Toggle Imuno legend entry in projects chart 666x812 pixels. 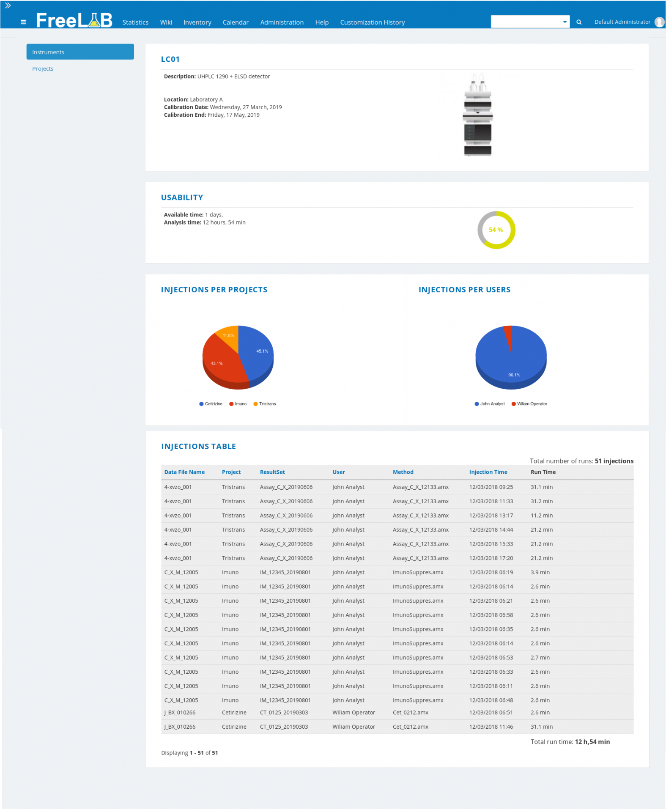click(238, 404)
